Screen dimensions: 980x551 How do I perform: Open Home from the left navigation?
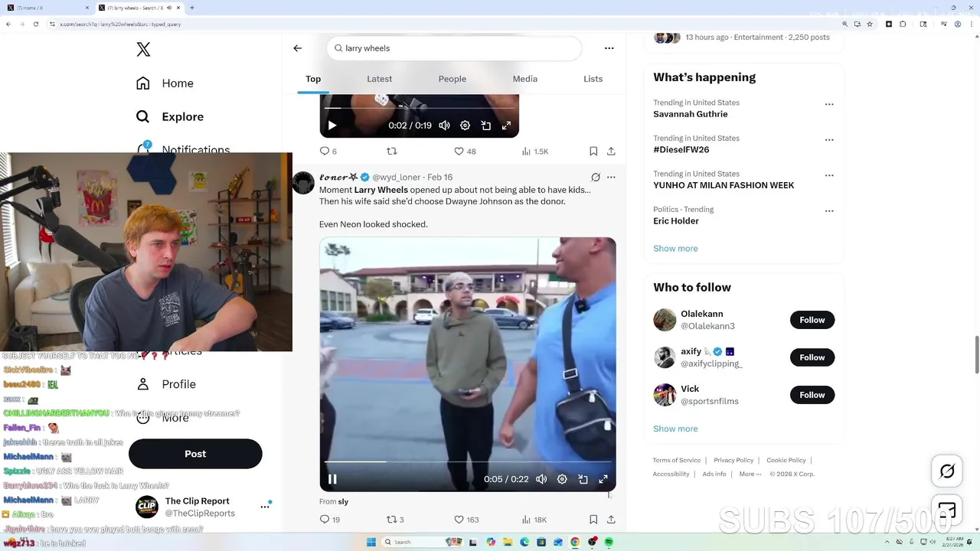click(165, 83)
